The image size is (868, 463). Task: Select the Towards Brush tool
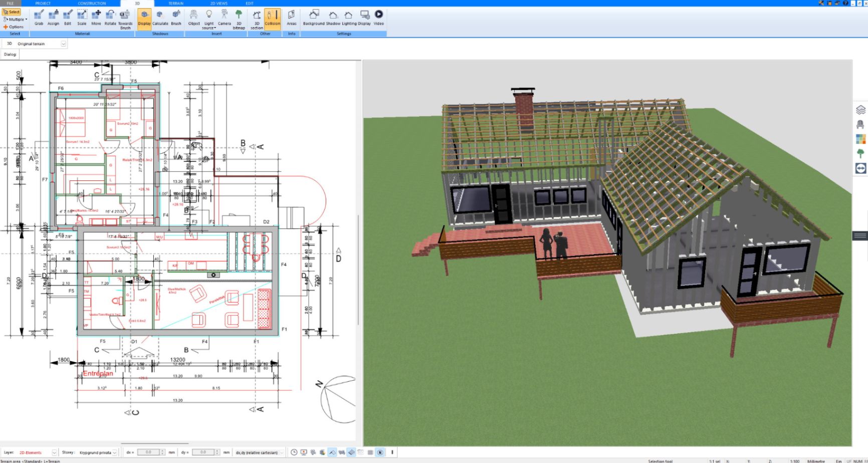[x=125, y=19]
